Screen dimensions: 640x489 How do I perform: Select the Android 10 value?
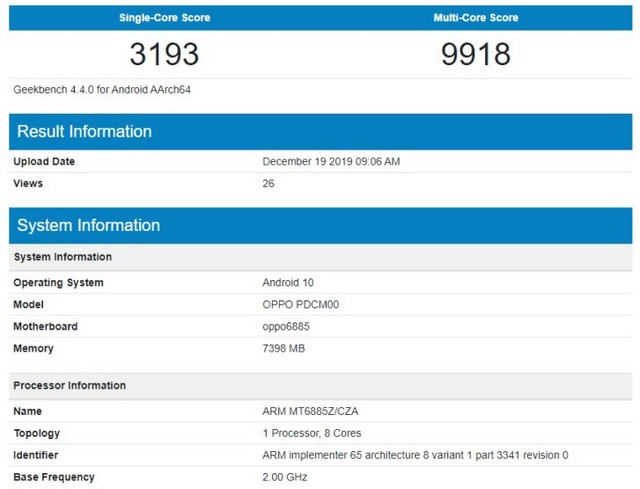pos(288,282)
